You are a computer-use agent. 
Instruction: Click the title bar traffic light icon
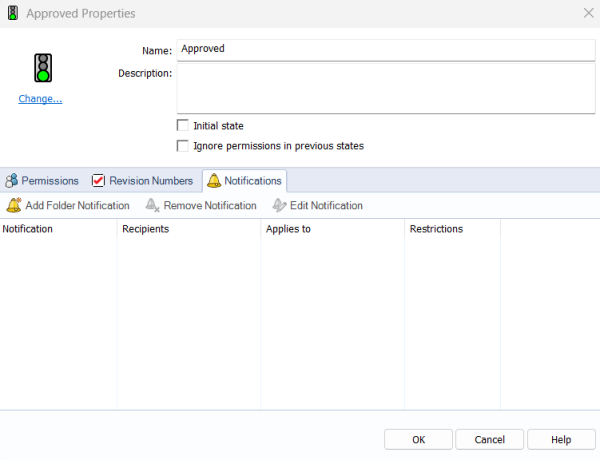pyautogui.click(x=12, y=14)
